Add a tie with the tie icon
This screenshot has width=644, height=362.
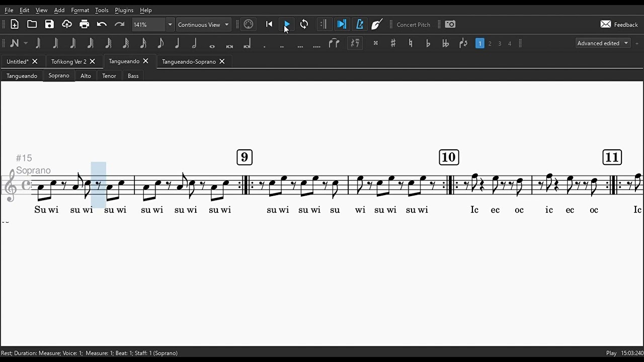point(334,43)
